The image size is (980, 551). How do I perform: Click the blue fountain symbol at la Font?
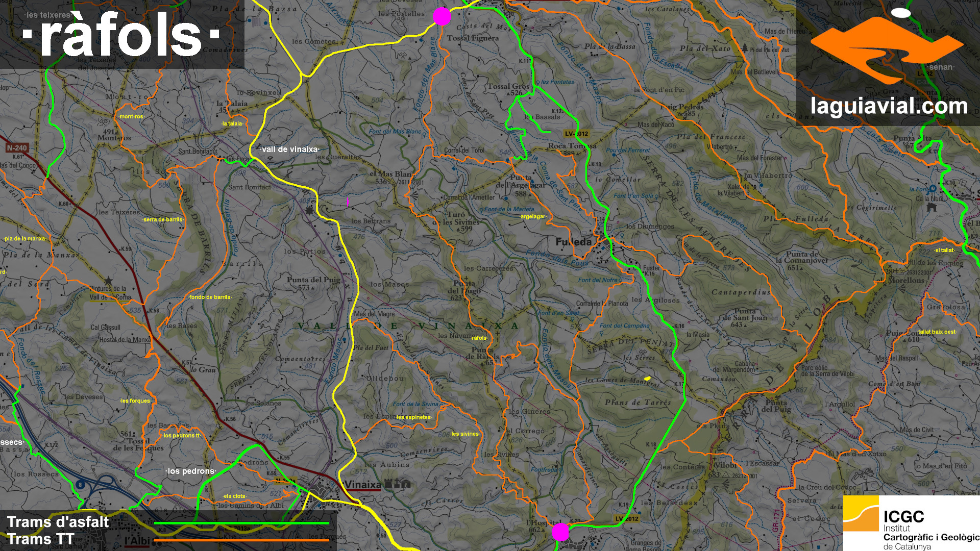(x=933, y=188)
